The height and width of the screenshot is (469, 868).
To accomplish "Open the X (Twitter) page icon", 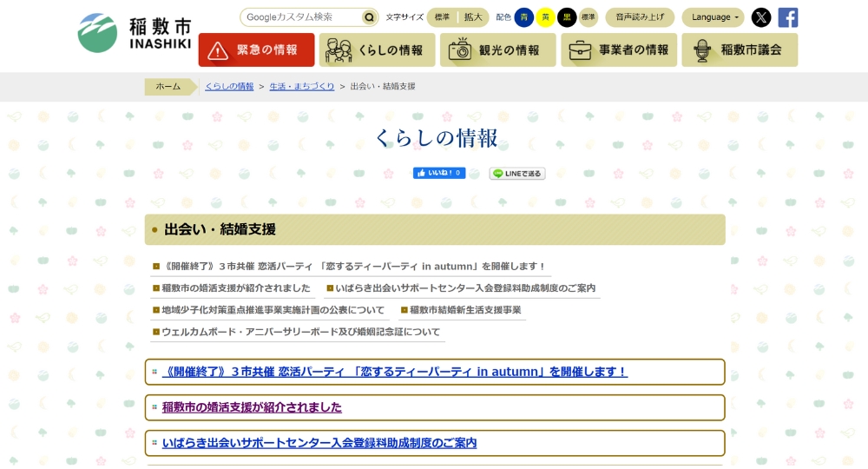I will (x=760, y=17).
